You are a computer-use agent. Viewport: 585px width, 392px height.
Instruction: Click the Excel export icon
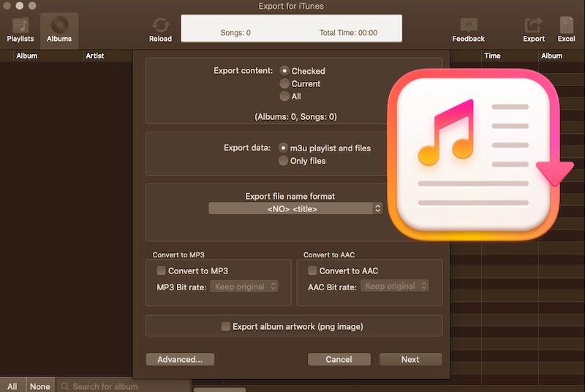[566, 30]
